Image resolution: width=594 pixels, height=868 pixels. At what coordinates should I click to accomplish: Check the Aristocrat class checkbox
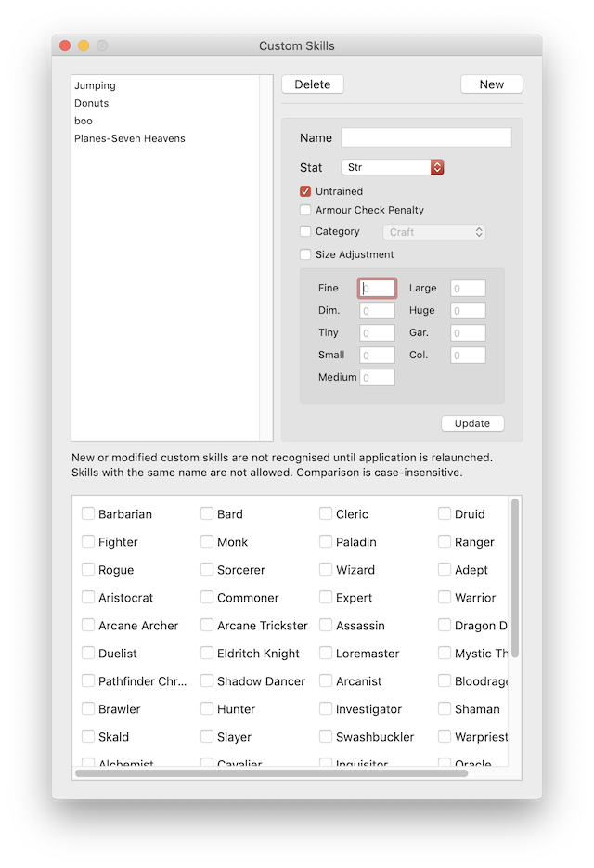point(88,597)
